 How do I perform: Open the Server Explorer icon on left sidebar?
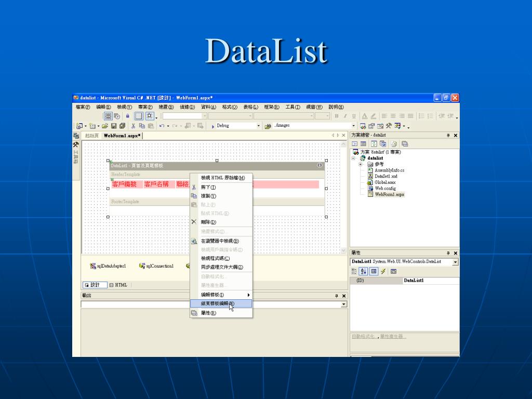click(76, 136)
